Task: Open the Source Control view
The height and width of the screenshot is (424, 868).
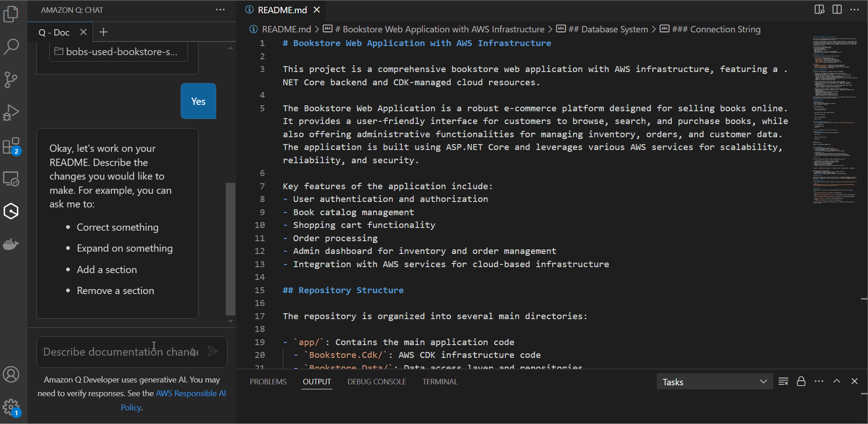Action: [x=11, y=80]
